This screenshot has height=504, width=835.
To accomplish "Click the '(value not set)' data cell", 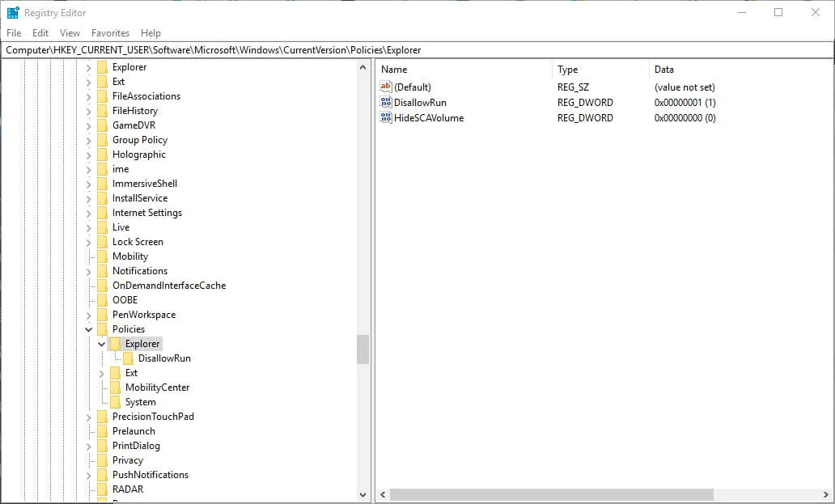I will [x=685, y=87].
